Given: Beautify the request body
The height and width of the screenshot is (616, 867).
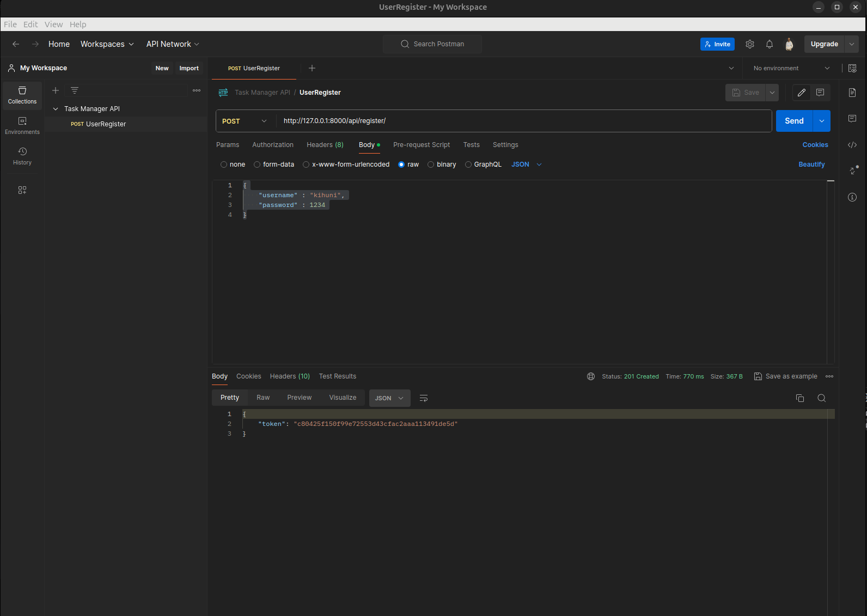Looking at the screenshot, I should [x=811, y=164].
